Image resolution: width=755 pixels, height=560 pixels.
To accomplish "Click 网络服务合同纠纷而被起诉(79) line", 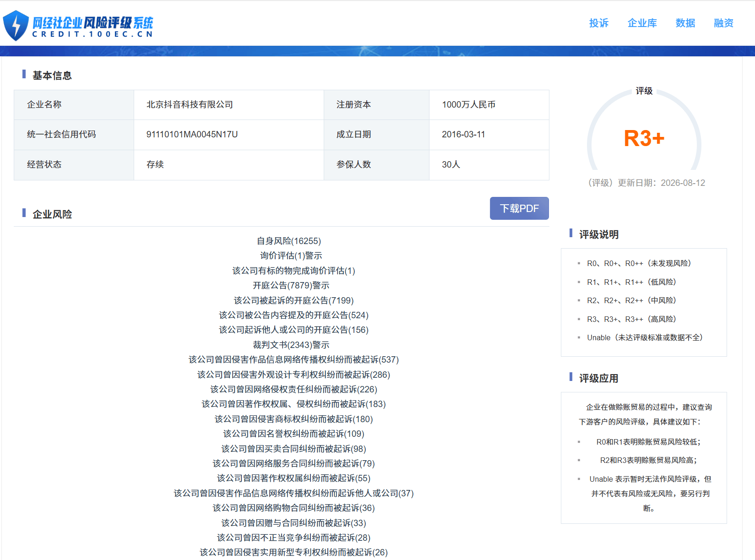I will click(x=293, y=463).
